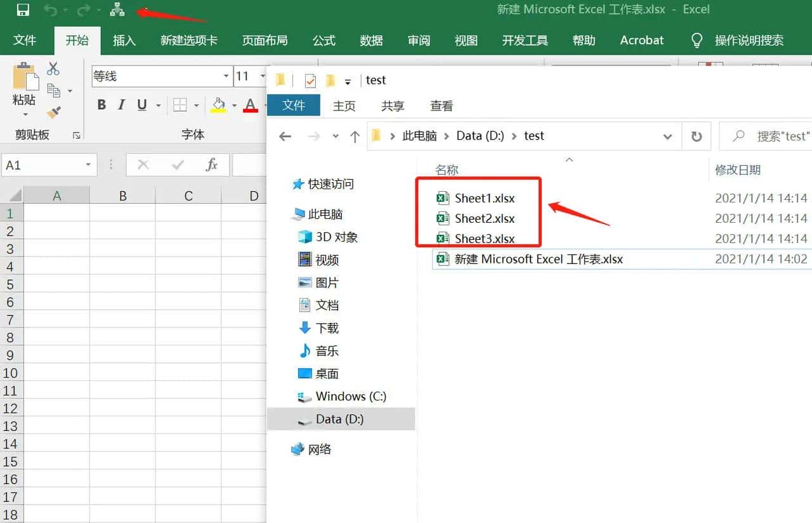Screen dimensions: 812x523
Task: Click the Save icon on Quick Access Toolbar
Action: 23,9
